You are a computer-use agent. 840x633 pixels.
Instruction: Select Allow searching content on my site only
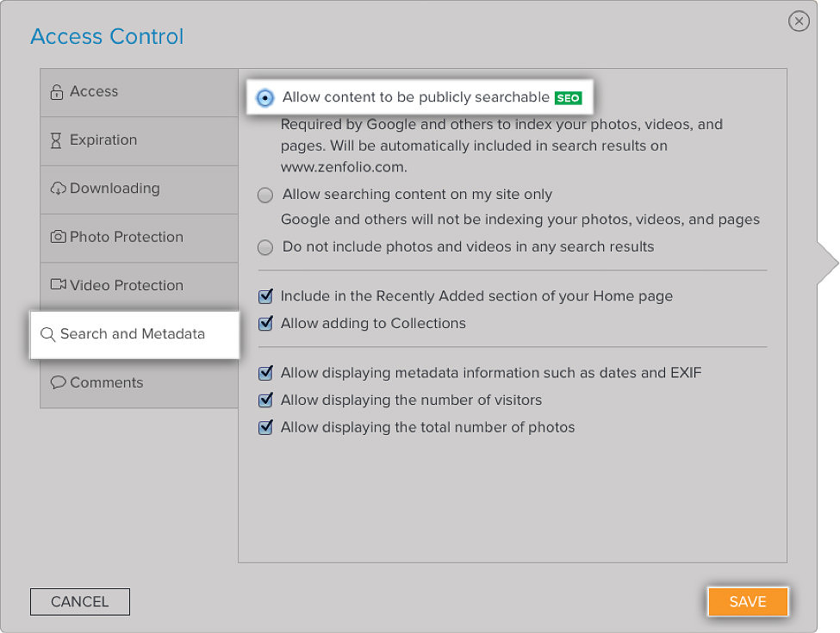[265, 195]
